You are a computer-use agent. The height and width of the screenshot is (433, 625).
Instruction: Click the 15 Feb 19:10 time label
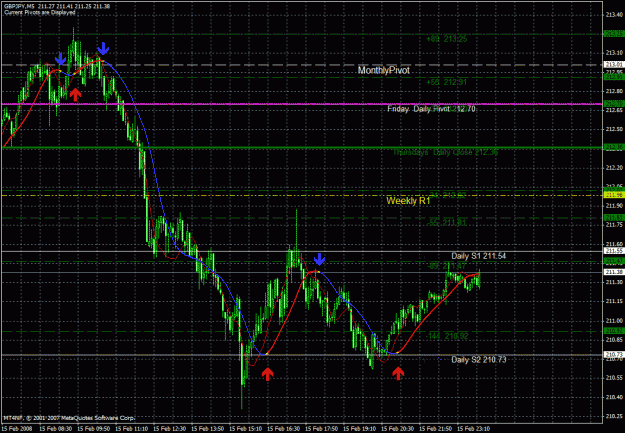[359, 429]
